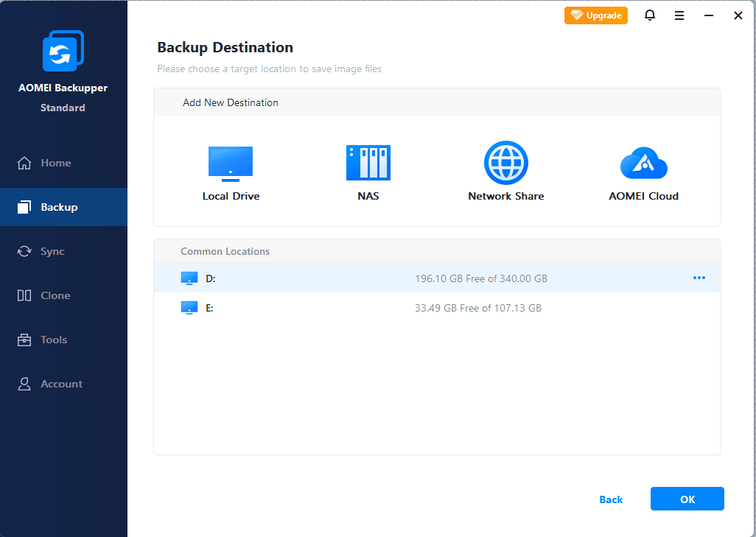Viewport: 756px width, 537px height.
Task: Click the D: drive monitor icon
Action: tap(189, 278)
